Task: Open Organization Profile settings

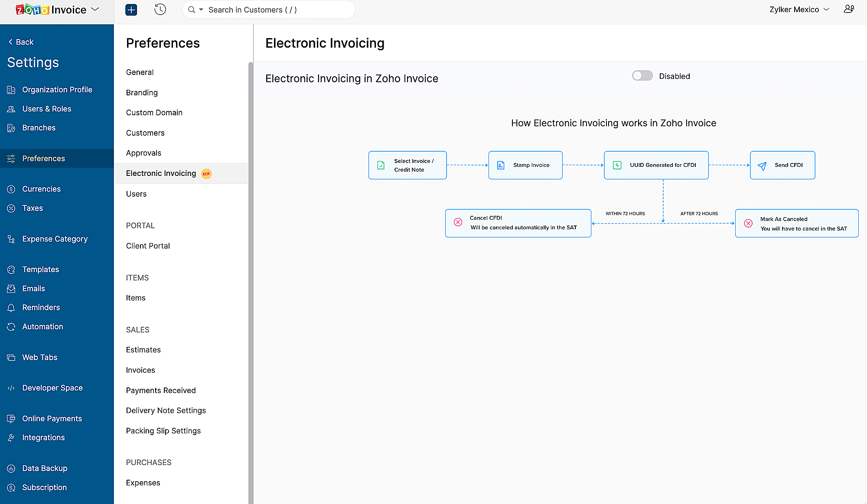Action: tap(57, 89)
